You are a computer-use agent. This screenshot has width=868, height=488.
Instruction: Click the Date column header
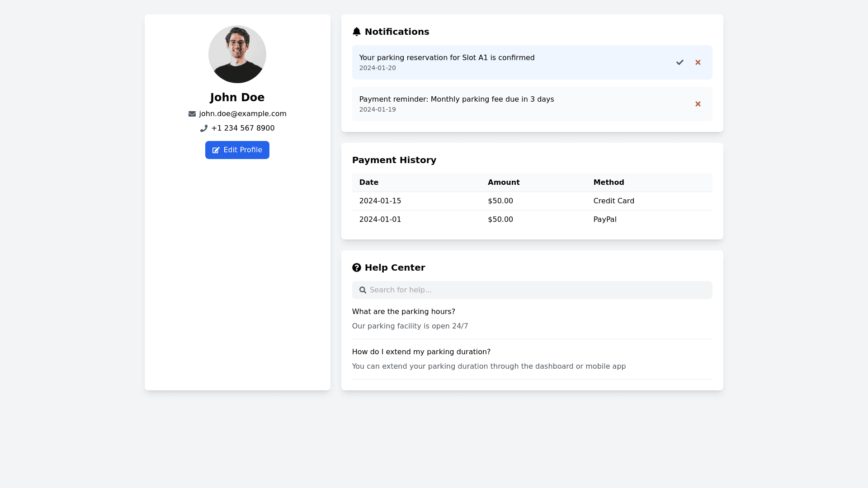coord(368,183)
